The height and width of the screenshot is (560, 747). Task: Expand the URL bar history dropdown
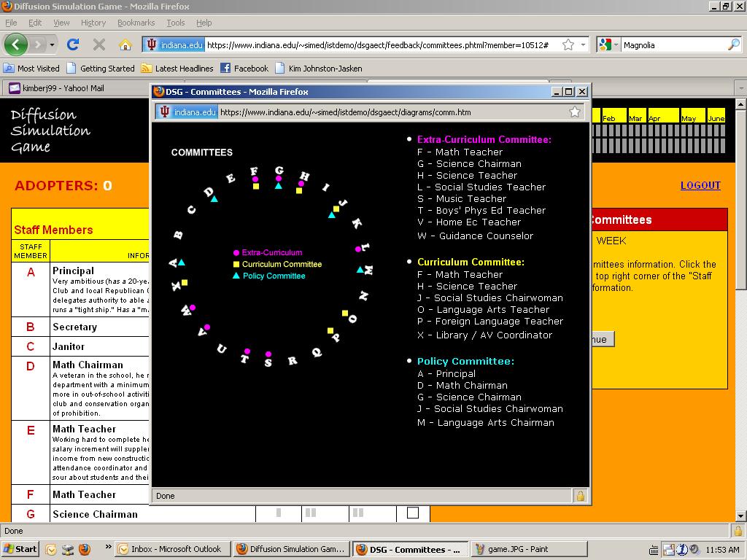(x=584, y=45)
